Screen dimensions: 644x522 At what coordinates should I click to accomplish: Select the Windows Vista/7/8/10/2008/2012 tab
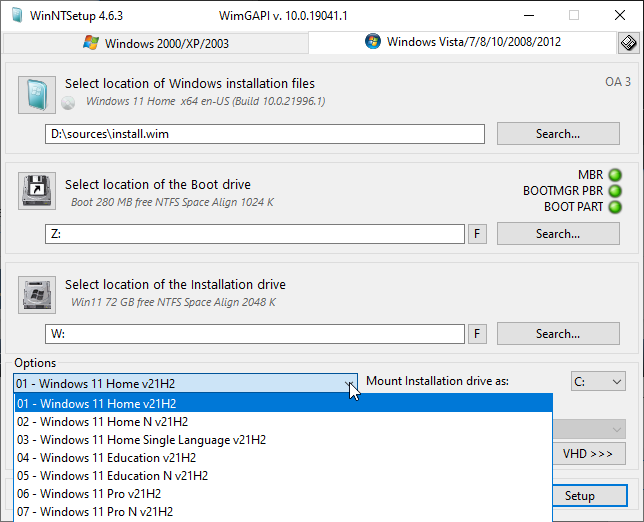click(x=462, y=42)
